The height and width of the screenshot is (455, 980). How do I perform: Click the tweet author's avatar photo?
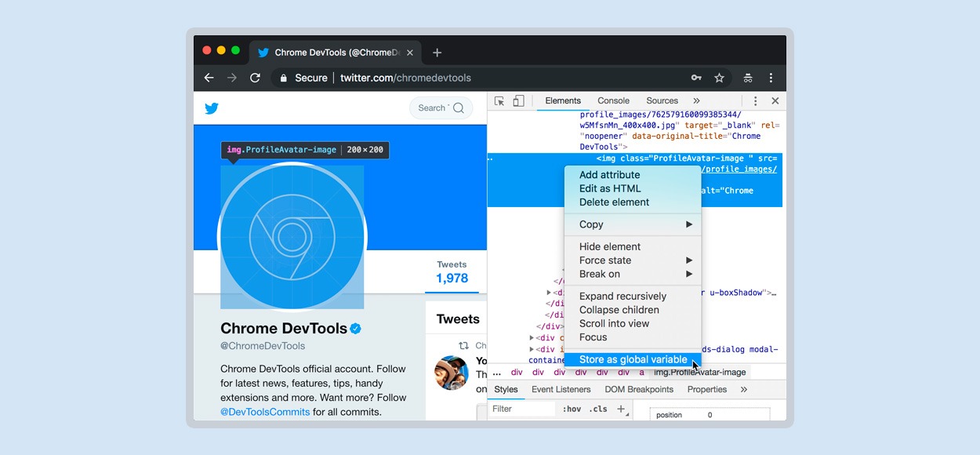pyautogui.click(x=452, y=373)
